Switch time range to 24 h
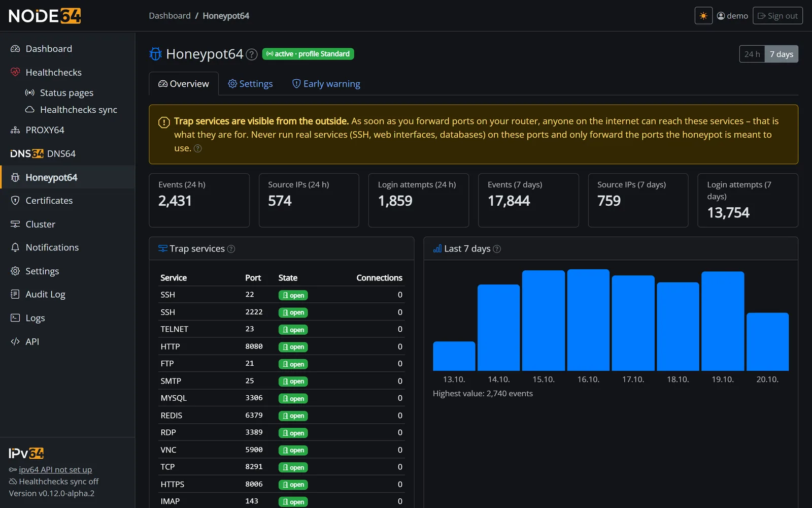The width and height of the screenshot is (812, 508). pos(752,54)
